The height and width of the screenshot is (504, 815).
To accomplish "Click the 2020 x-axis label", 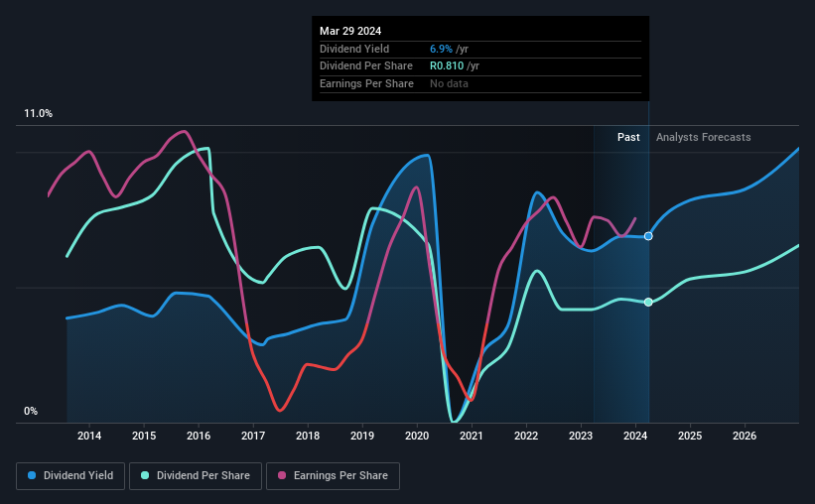I will click(417, 436).
